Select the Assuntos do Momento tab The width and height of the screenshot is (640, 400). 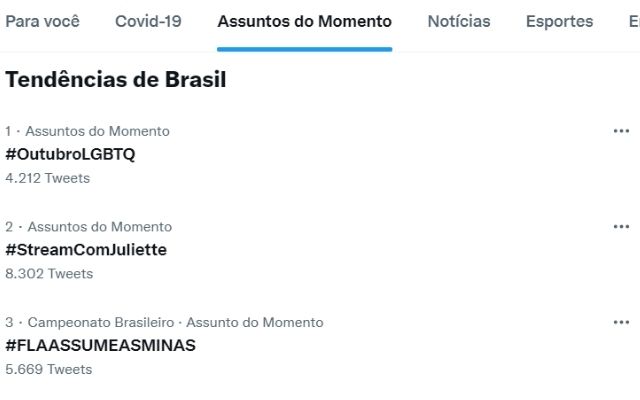(x=304, y=21)
